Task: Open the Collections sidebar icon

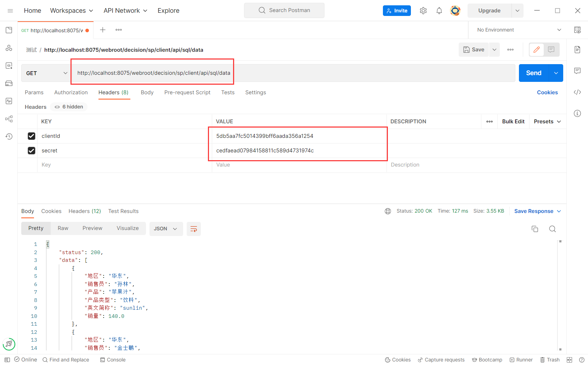Action: click(9, 30)
